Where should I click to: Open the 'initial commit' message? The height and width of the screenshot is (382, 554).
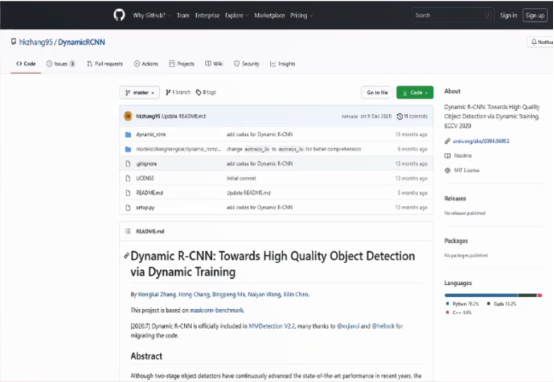pyautogui.click(x=241, y=178)
